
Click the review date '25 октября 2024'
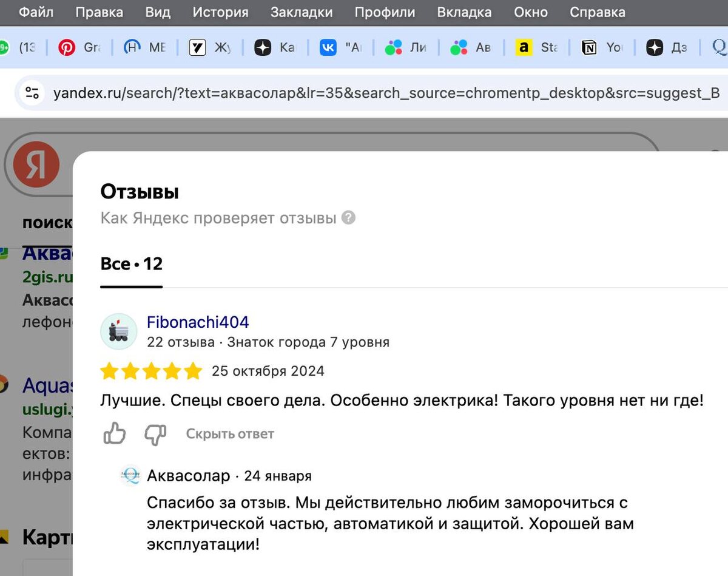[268, 371]
